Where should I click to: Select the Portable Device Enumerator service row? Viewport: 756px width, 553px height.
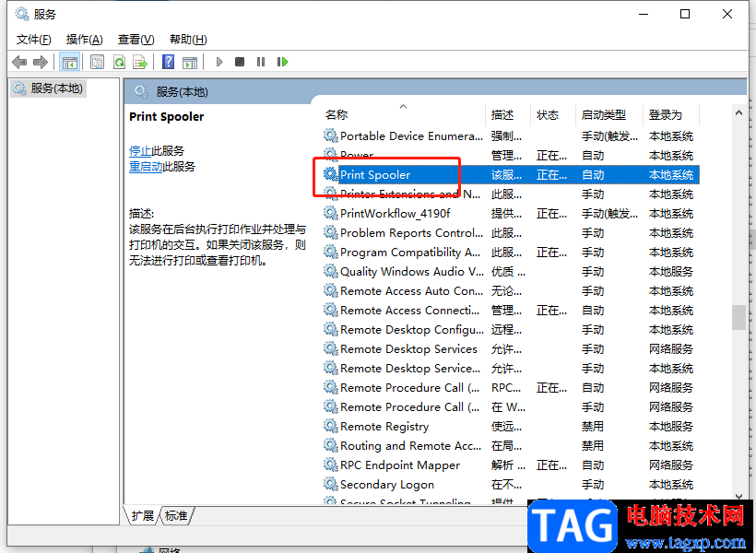511,136
